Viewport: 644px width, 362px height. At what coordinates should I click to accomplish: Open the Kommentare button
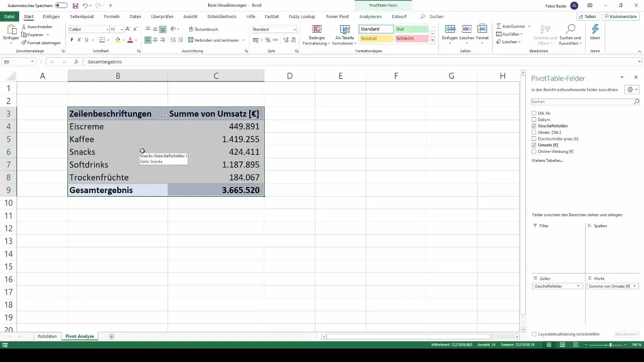click(x=620, y=17)
